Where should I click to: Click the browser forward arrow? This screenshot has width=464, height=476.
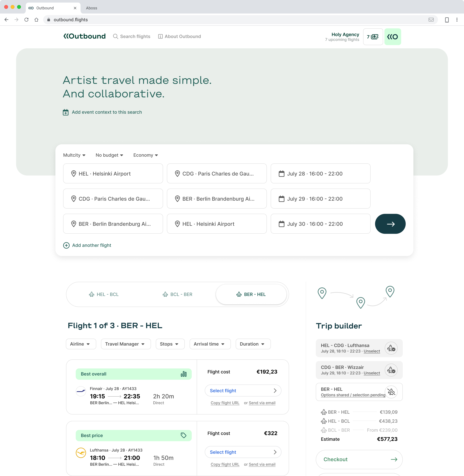coord(16,20)
